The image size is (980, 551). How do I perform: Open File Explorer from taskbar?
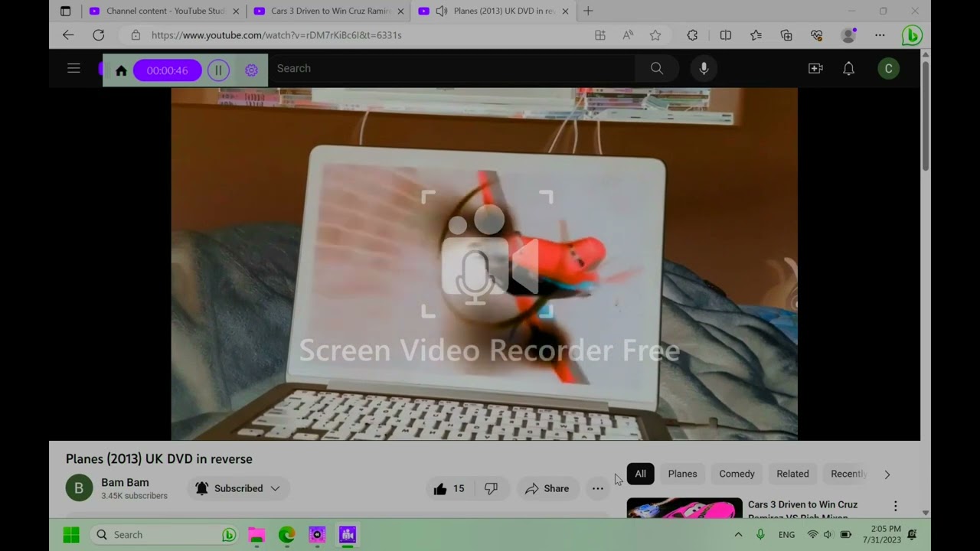pos(256,535)
